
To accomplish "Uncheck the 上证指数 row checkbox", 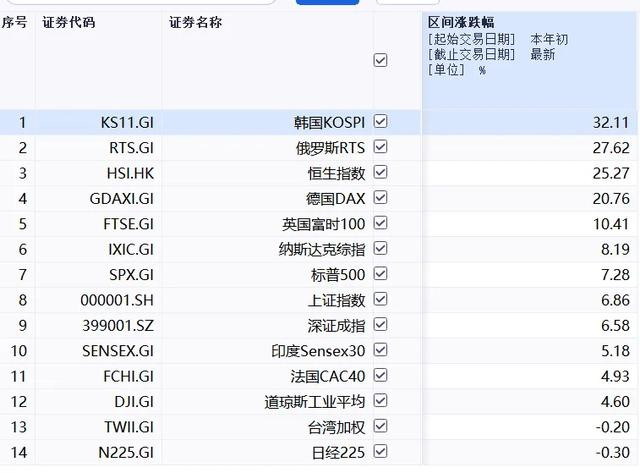I will pos(380,300).
